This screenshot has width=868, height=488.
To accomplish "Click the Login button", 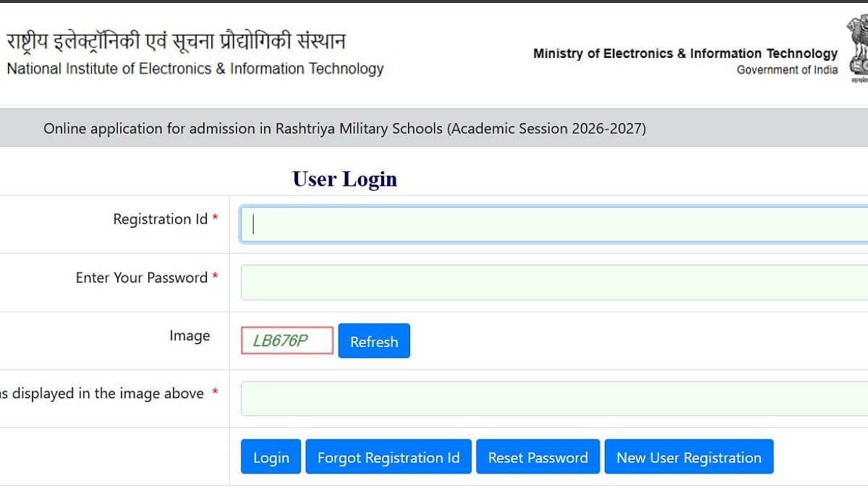I will click(271, 457).
